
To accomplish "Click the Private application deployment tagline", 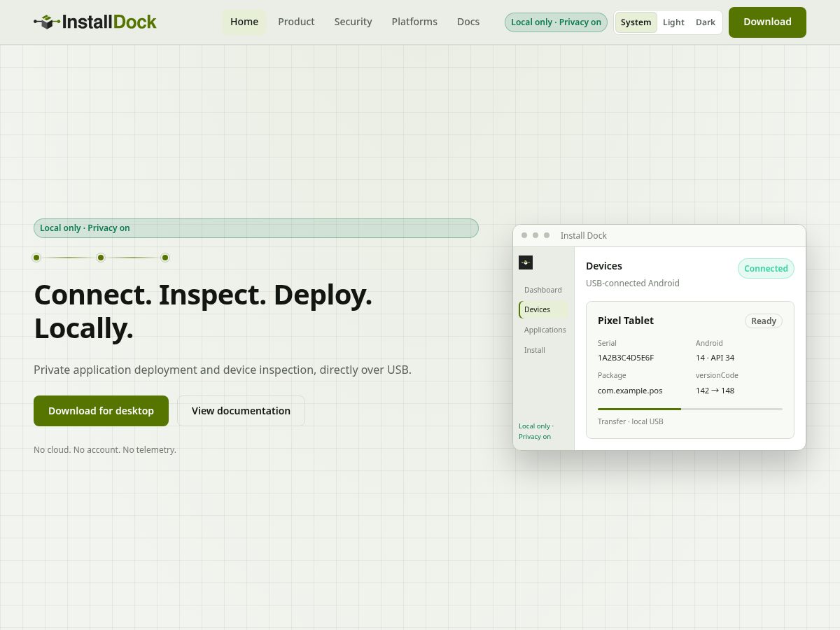I will click(223, 370).
